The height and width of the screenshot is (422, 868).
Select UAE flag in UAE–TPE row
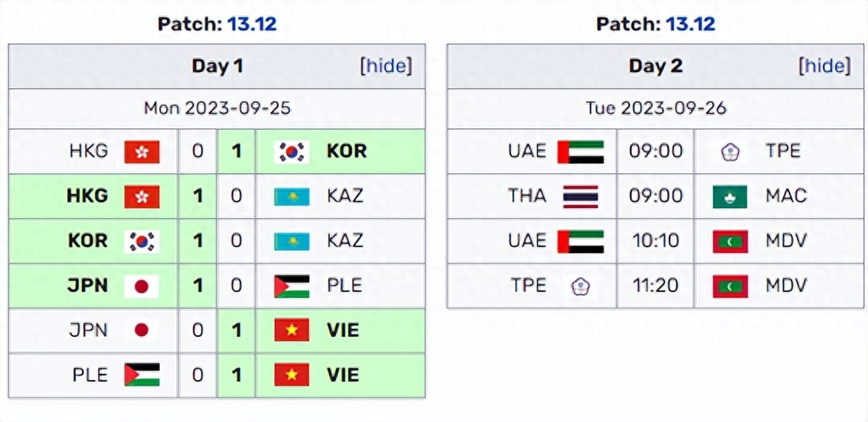pyautogui.click(x=581, y=151)
